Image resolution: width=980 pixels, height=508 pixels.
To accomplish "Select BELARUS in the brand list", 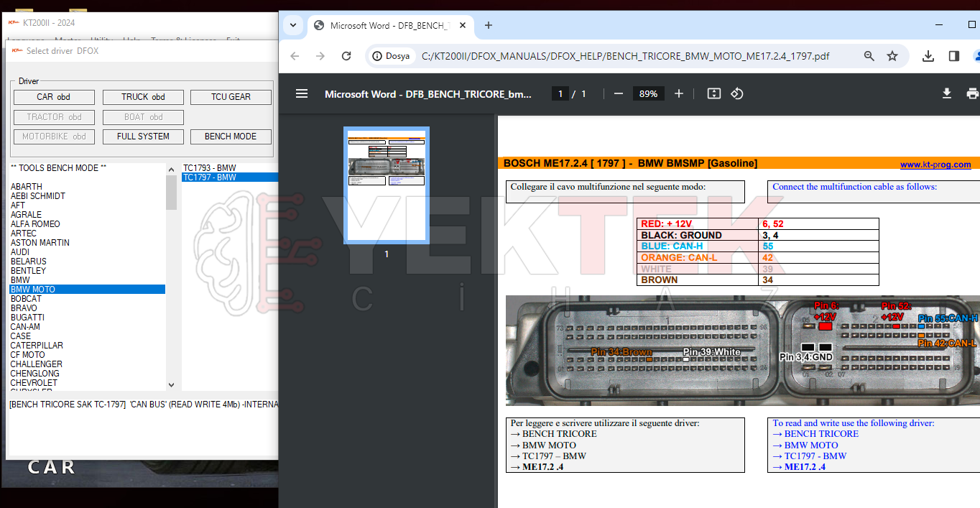I will pos(87,262).
